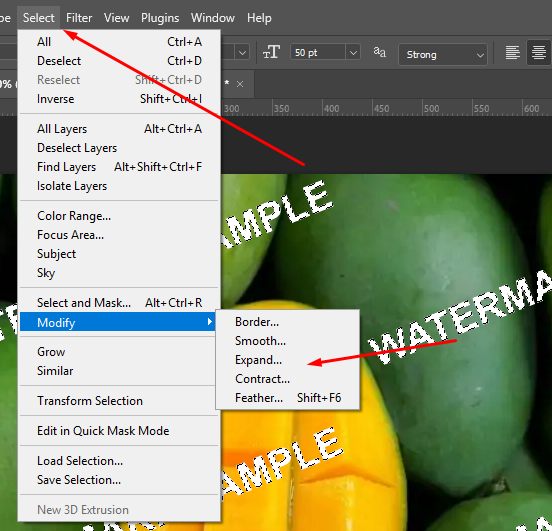Close the document tab

click(x=240, y=84)
